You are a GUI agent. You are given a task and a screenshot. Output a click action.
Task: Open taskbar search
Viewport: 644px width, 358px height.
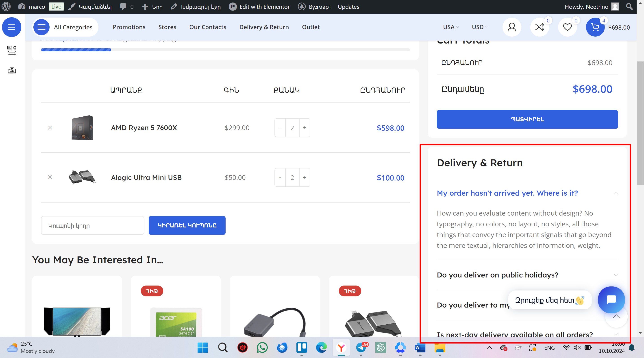click(222, 347)
